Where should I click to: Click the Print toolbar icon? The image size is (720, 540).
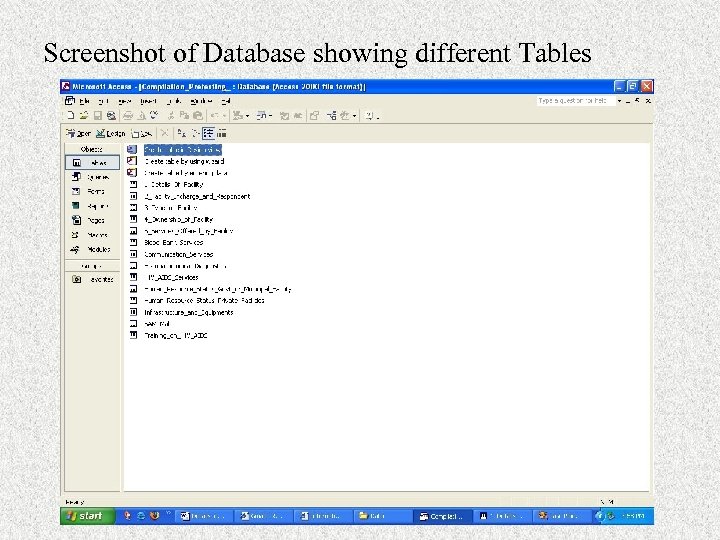(x=128, y=115)
